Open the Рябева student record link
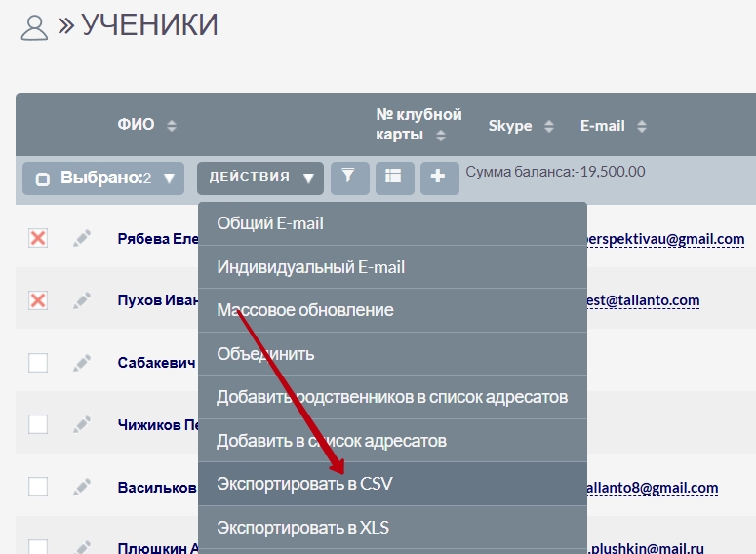Image resolution: width=756 pixels, height=554 pixels. point(158,239)
